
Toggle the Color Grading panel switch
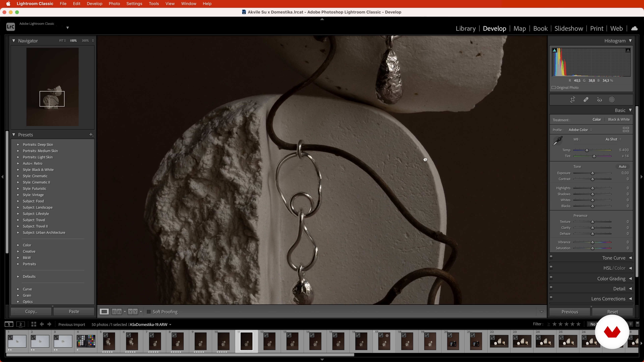pyautogui.click(x=551, y=278)
